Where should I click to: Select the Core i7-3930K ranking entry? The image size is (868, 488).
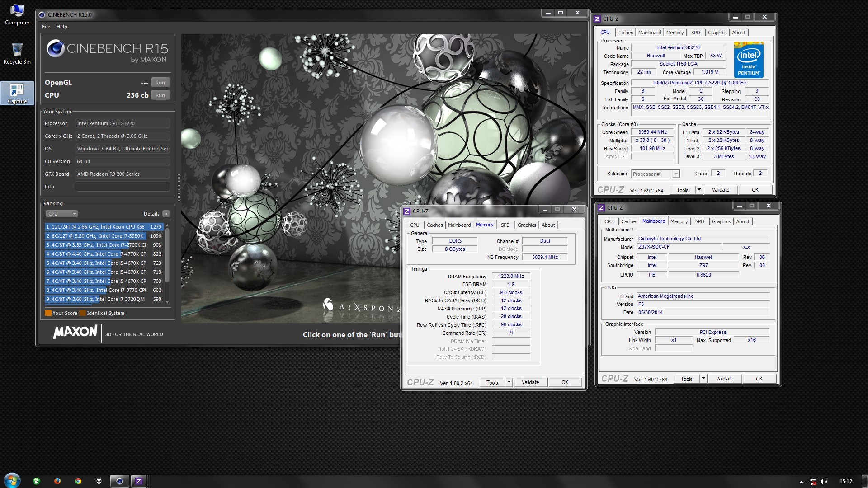pyautogui.click(x=104, y=236)
